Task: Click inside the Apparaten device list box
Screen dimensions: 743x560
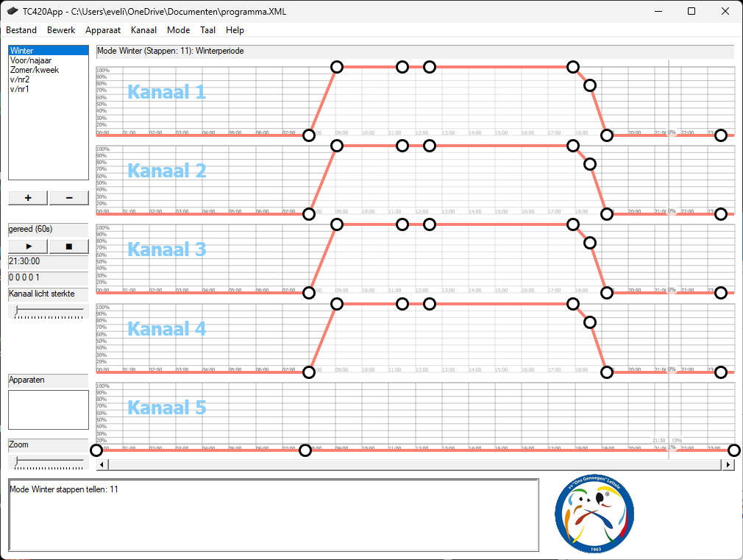Action: point(49,409)
